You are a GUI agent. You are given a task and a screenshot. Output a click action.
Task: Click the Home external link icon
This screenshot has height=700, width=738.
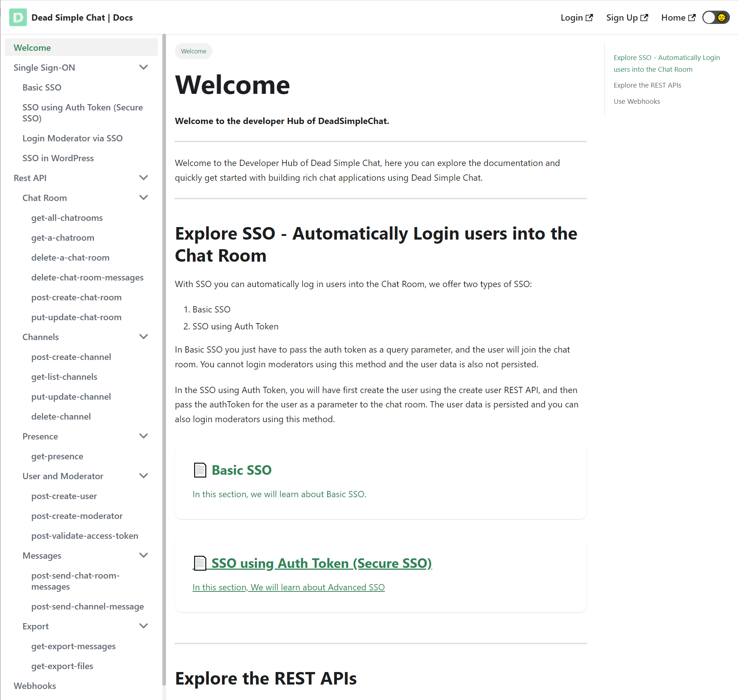(x=693, y=17)
